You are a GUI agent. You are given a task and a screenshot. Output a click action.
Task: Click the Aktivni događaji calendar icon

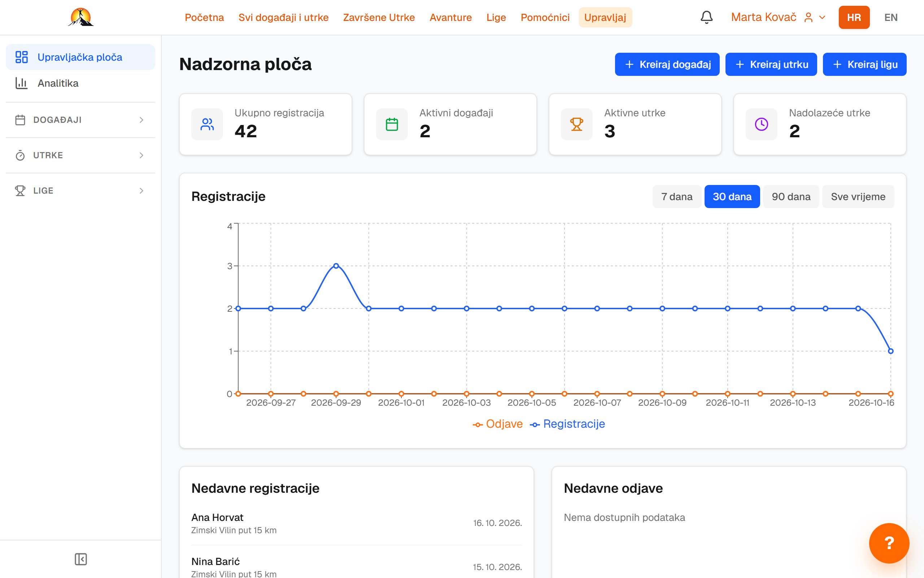[x=392, y=124]
